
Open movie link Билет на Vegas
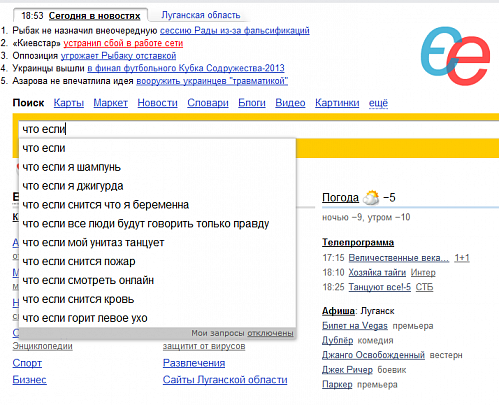355,326
